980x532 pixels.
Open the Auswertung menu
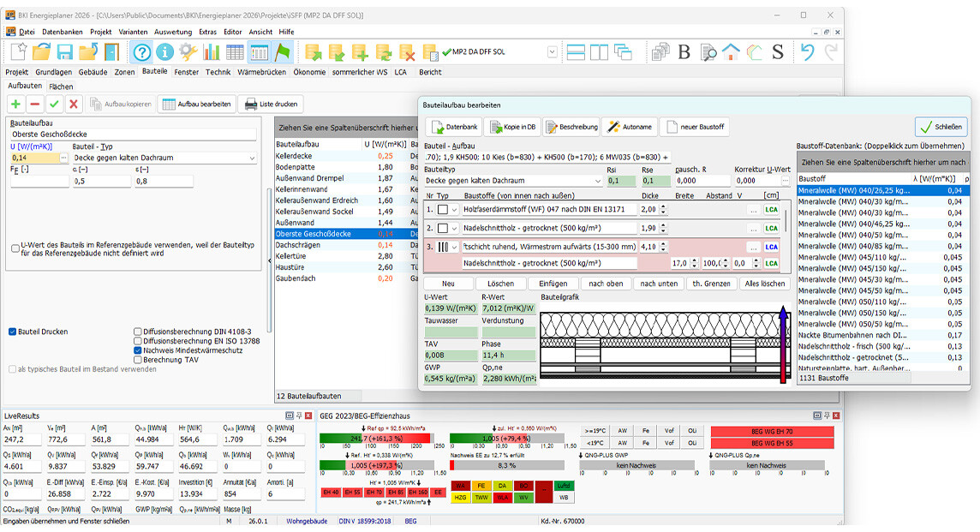(x=173, y=32)
